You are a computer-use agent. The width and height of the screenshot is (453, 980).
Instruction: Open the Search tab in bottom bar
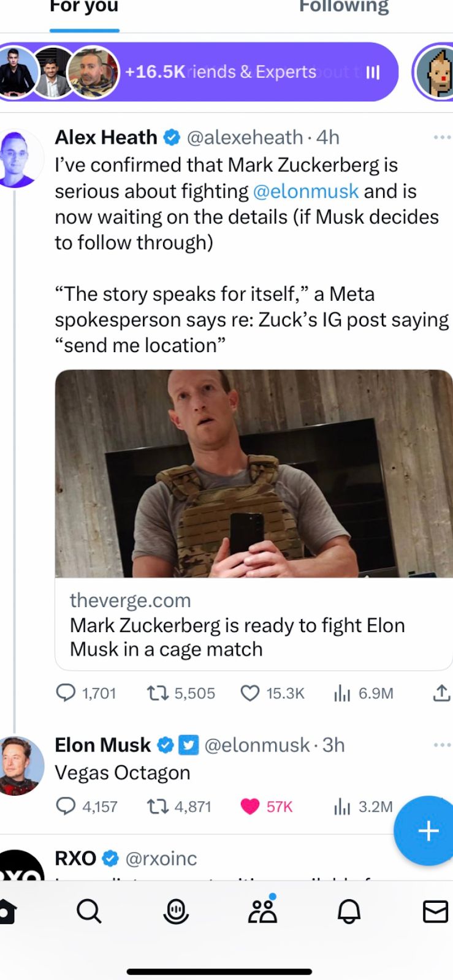click(89, 911)
